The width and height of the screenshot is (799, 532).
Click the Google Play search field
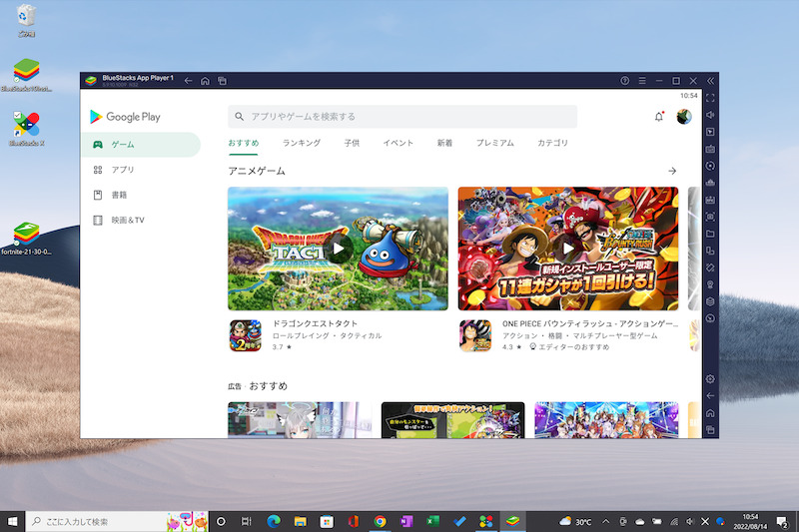401,117
